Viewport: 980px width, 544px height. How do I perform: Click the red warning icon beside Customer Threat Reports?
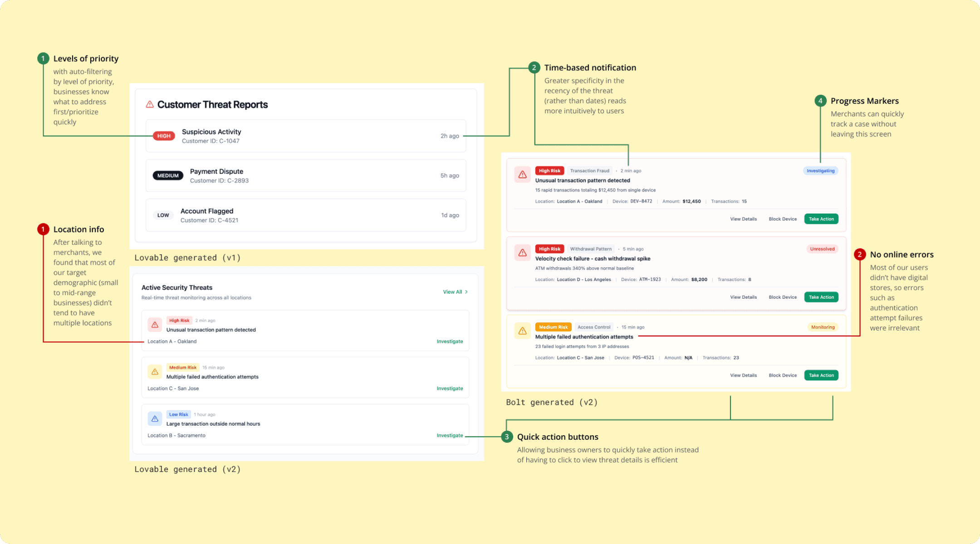(150, 105)
